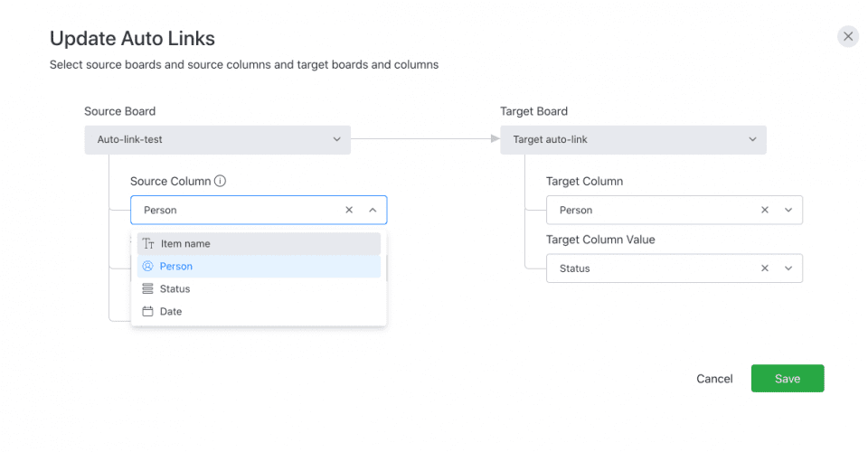Image resolution: width=868 pixels, height=452 pixels.
Task: Choose Date in the source column list
Action: coord(259,312)
